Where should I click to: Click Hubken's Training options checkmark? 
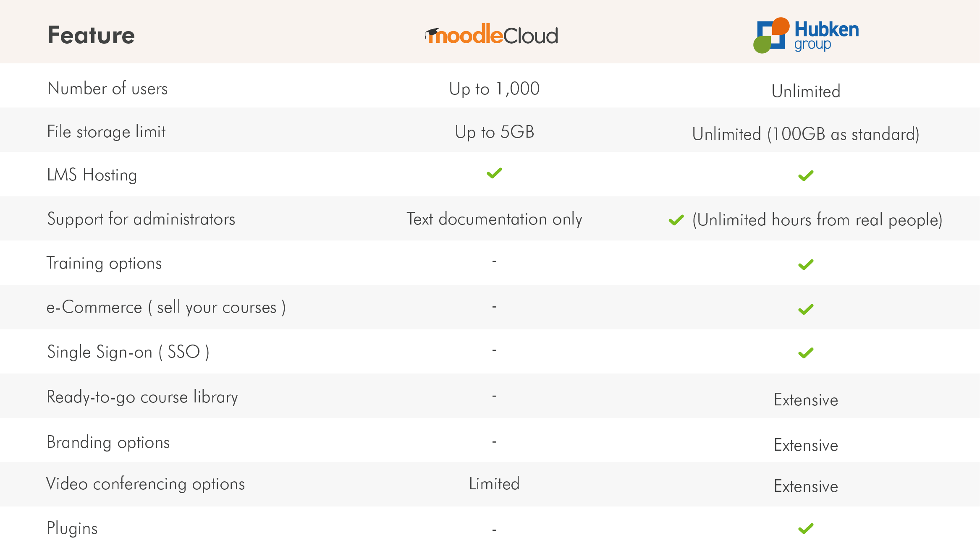click(806, 265)
